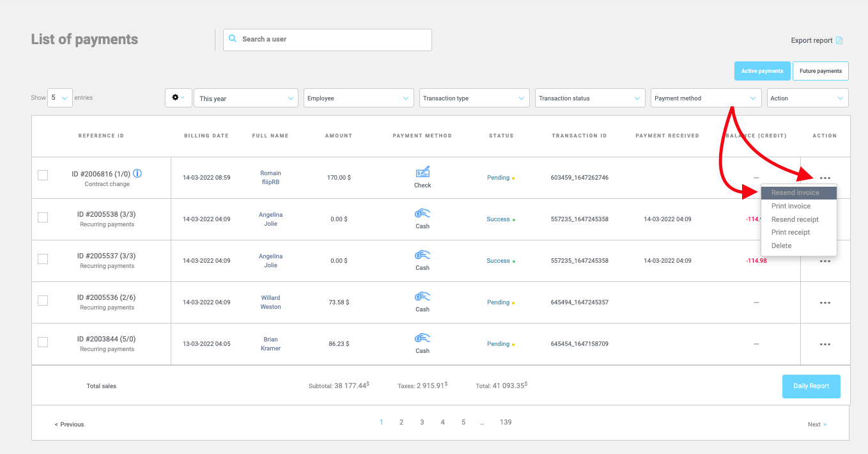
Task: Click Cash icon in Brian Kramer row
Action: click(x=422, y=339)
